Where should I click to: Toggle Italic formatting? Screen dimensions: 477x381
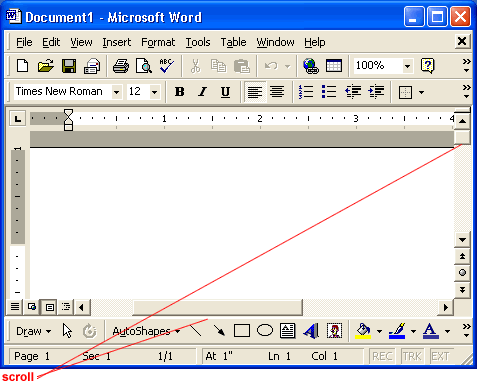202,92
